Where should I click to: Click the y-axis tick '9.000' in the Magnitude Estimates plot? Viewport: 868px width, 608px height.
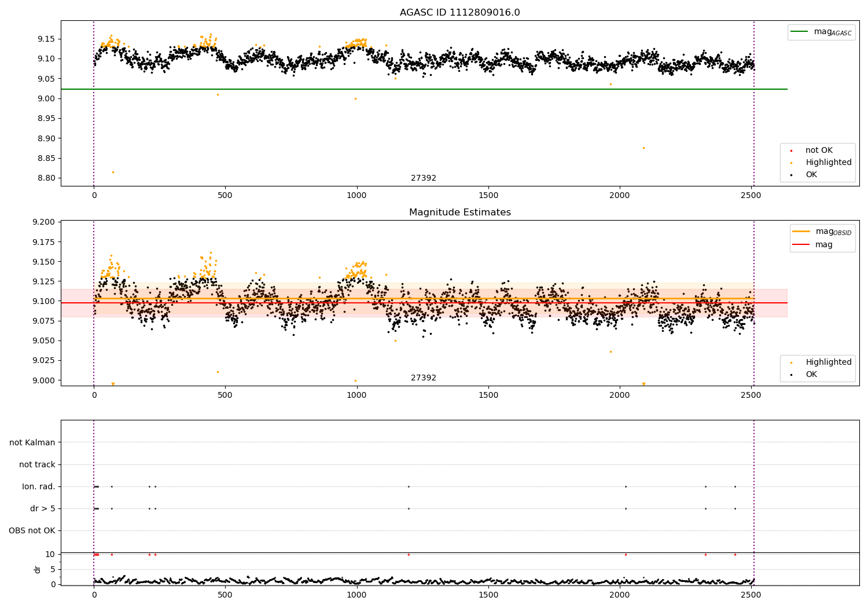click(43, 381)
